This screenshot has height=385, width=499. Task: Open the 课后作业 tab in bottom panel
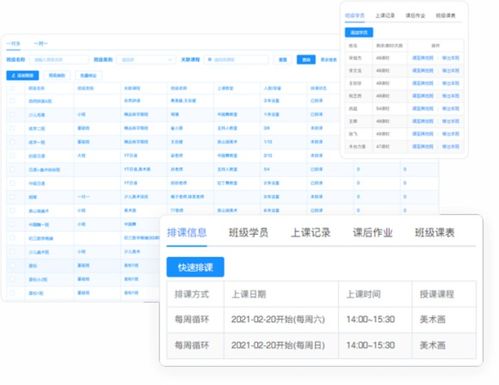[372, 232]
